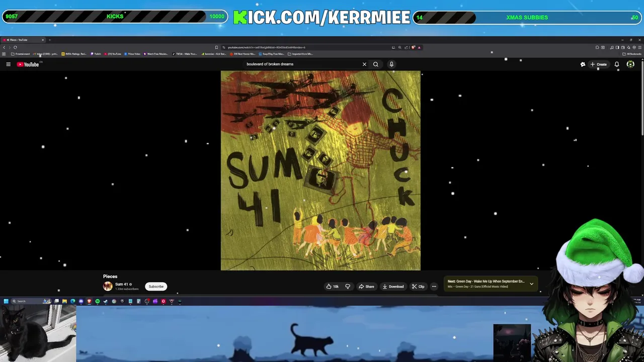Click the Create button in YouTube header

pos(599,64)
